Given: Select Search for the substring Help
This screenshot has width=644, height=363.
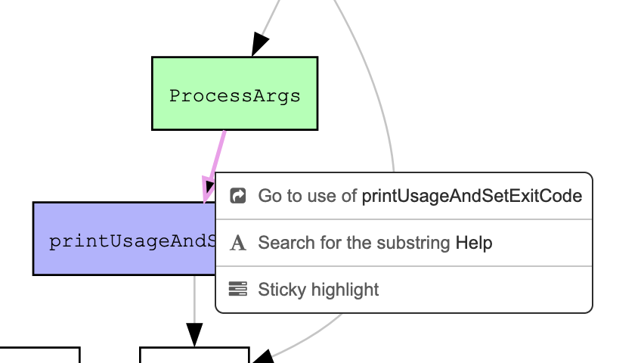Looking at the screenshot, I should point(375,243).
